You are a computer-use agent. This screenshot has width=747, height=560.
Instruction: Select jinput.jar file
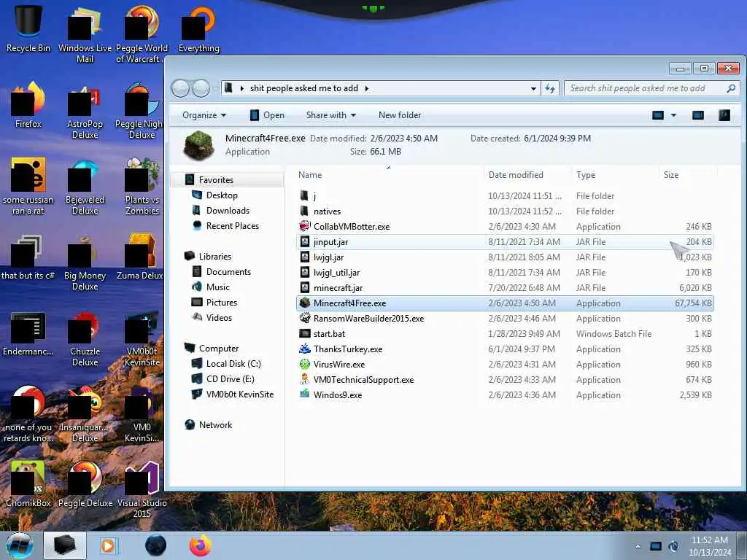(505, 242)
